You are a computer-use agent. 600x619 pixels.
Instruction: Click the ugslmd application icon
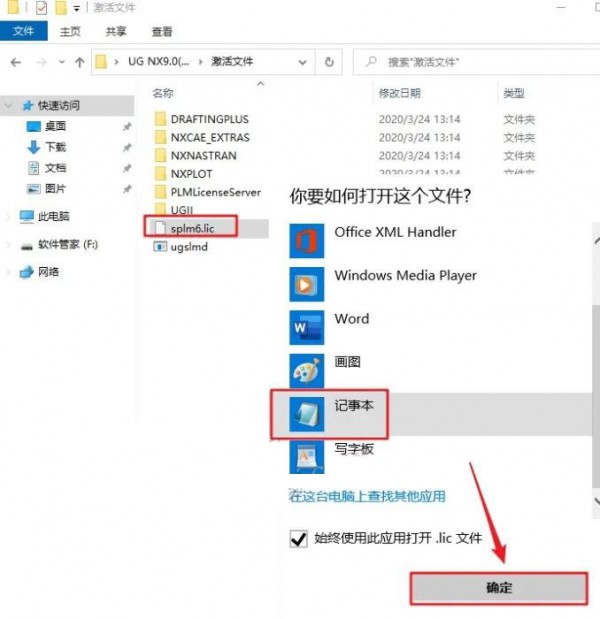pos(160,247)
